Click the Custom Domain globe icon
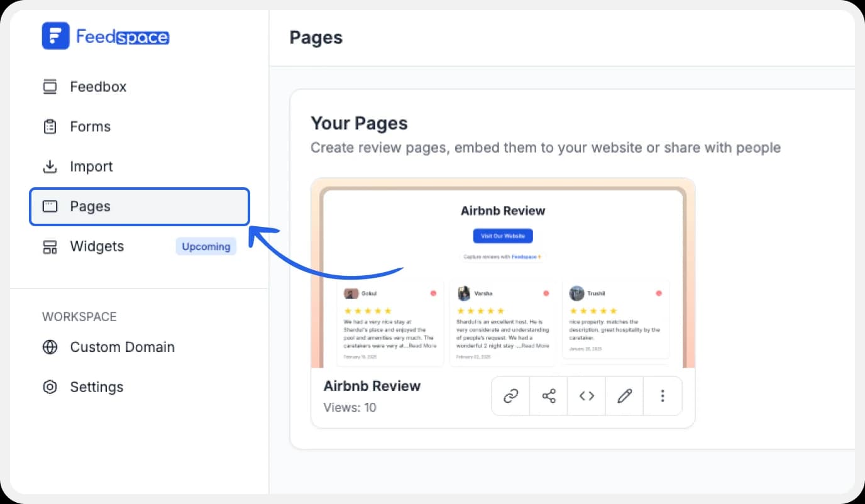The height and width of the screenshot is (504, 865). (x=50, y=348)
